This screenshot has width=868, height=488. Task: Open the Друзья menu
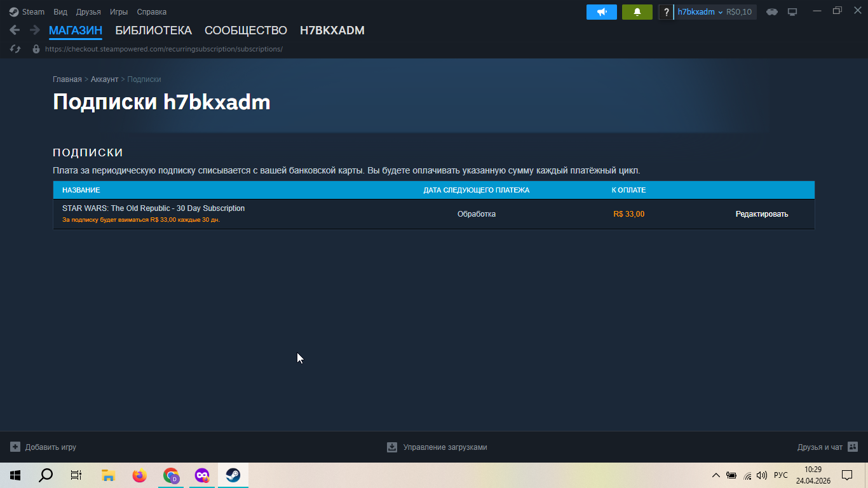pos(88,12)
